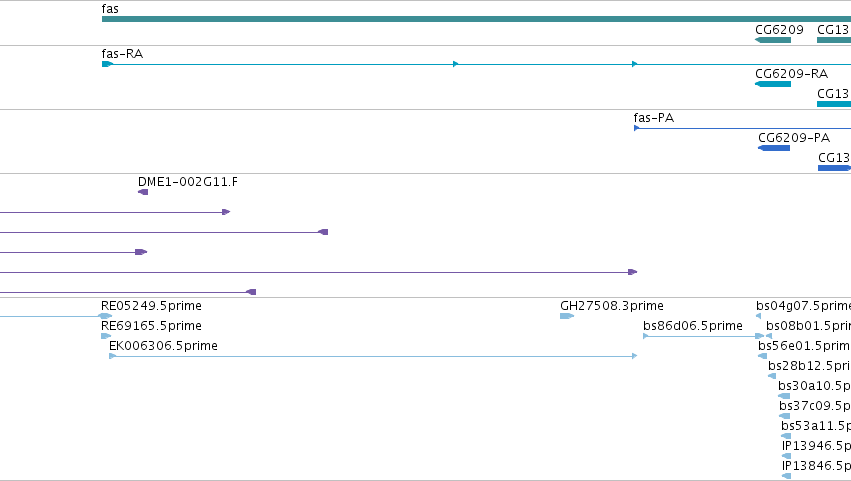Select the GH27508.3prime EST arrow
851x481 pixels.
(x=567, y=316)
